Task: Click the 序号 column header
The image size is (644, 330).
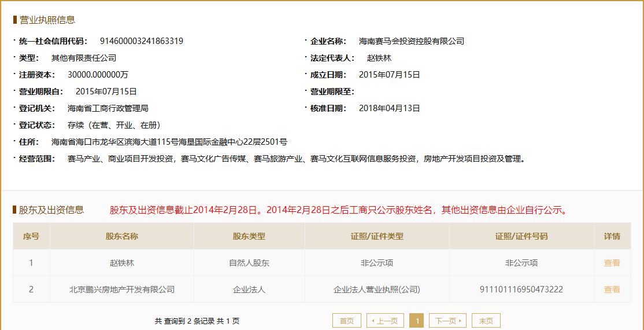Action: click(31, 236)
